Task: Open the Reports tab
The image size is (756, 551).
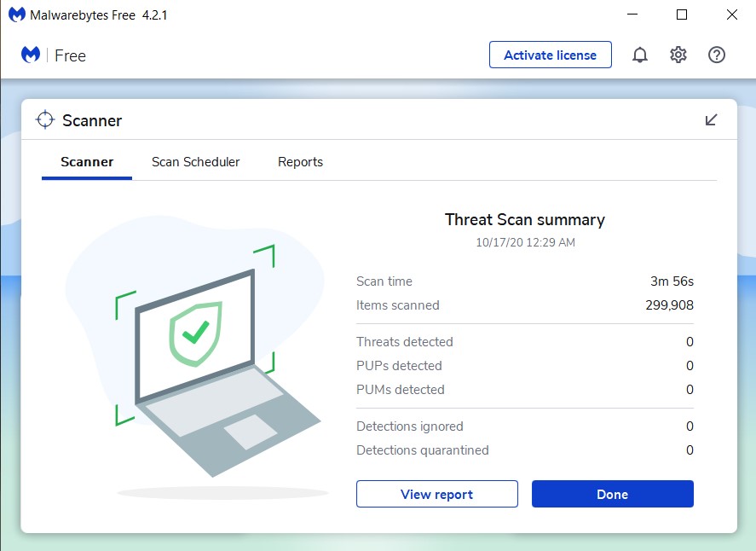Action: [300, 162]
